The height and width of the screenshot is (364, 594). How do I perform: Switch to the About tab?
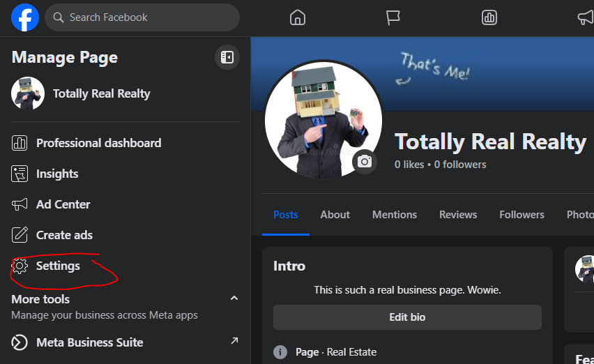click(335, 215)
